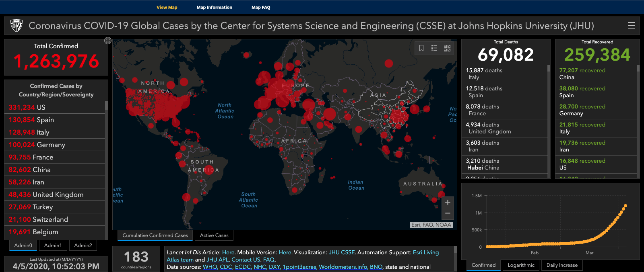Select the 331,234 US row
This screenshot has width=644, height=272.
click(x=55, y=107)
